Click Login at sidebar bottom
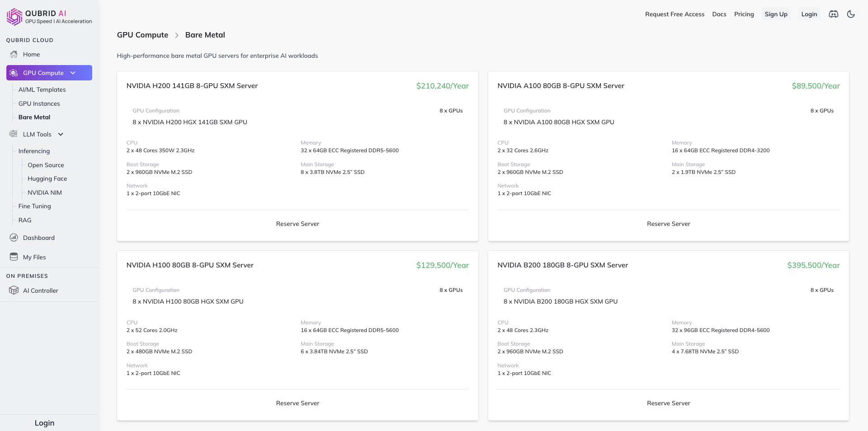 44,423
